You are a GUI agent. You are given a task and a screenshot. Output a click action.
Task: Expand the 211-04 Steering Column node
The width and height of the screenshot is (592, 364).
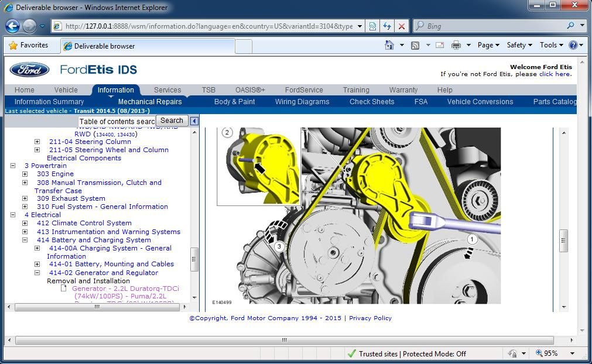[x=37, y=142]
